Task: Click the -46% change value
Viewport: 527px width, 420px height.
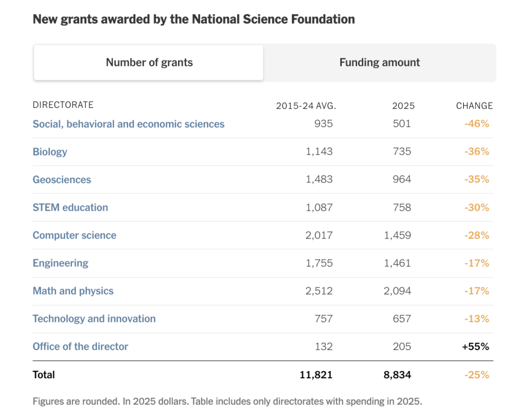Action: tap(477, 124)
